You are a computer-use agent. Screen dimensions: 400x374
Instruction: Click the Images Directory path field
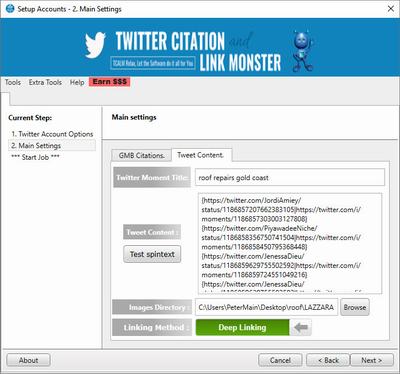[266, 307]
